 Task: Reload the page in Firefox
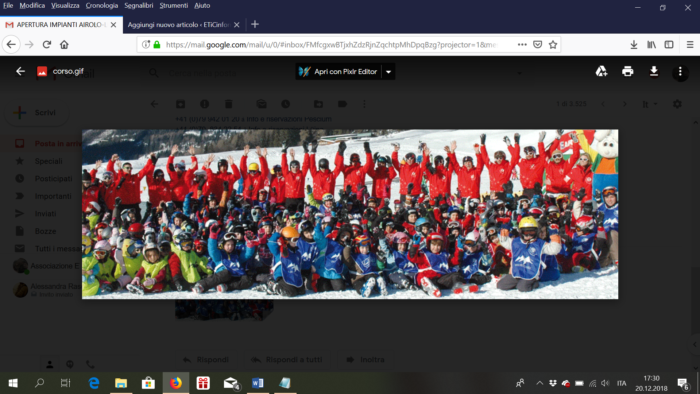click(x=46, y=45)
